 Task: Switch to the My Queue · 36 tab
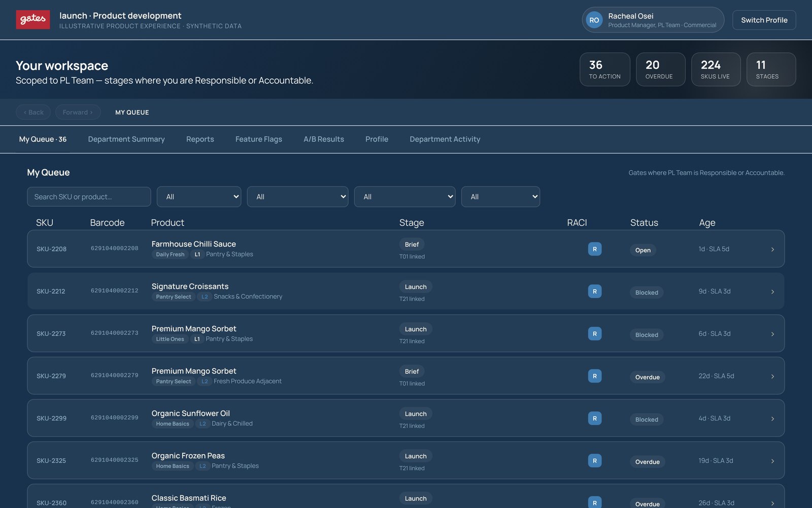pyautogui.click(x=43, y=139)
